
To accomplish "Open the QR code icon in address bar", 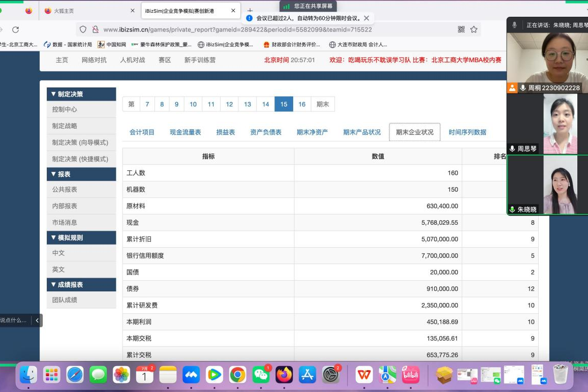I will click(x=461, y=29).
